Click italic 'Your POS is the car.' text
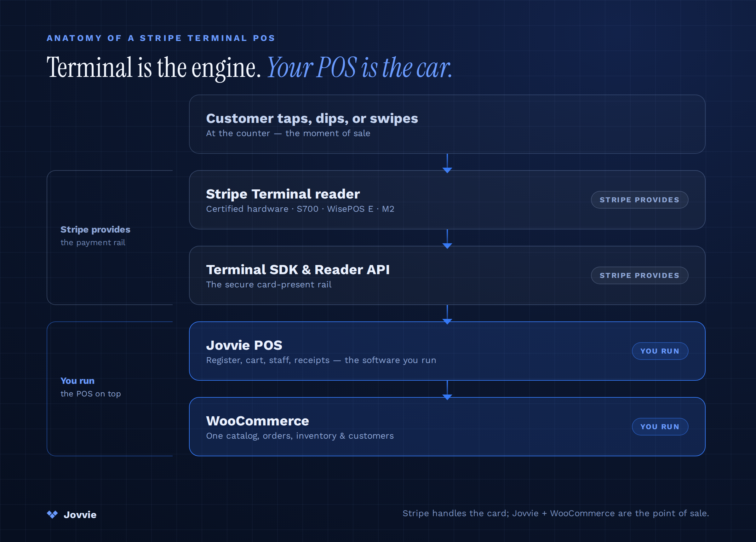This screenshot has height=542, width=756. [359, 68]
